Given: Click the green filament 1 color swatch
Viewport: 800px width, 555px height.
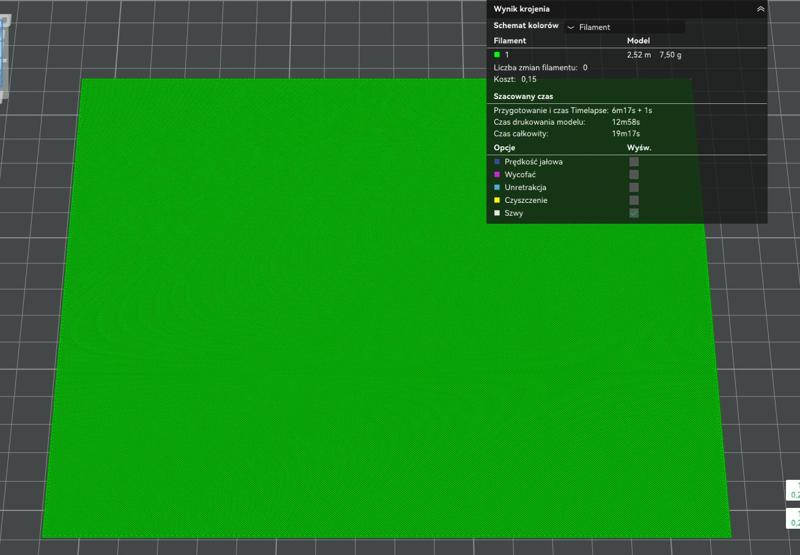Looking at the screenshot, I should (497, 55).
